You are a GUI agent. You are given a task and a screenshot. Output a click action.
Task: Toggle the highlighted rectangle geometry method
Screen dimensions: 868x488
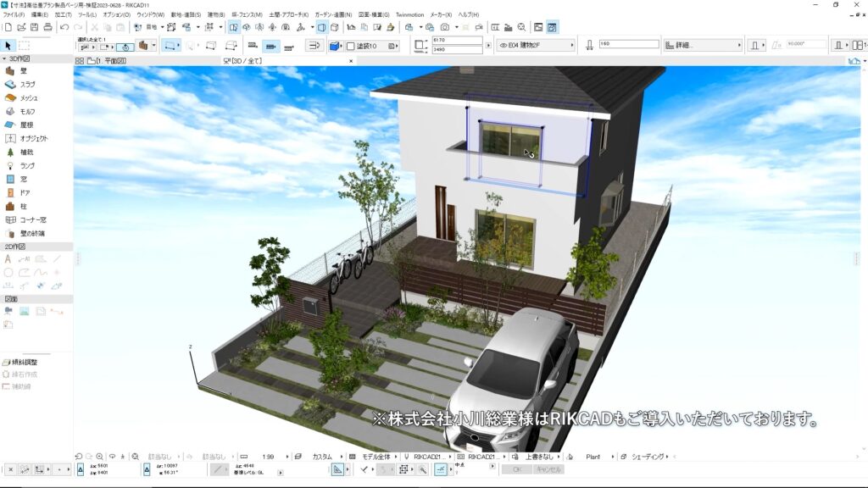(170, 46)
